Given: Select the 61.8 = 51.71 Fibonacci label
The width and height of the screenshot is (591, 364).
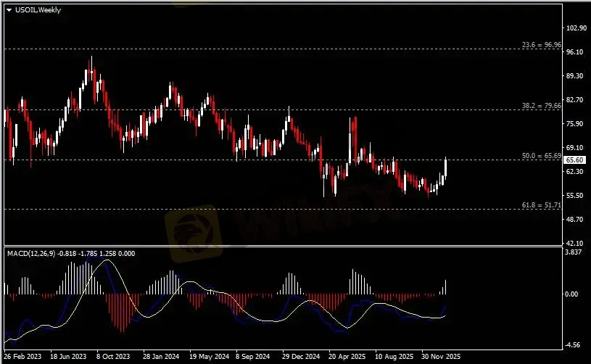Looking at the screenshot, I should coord(541,206).
